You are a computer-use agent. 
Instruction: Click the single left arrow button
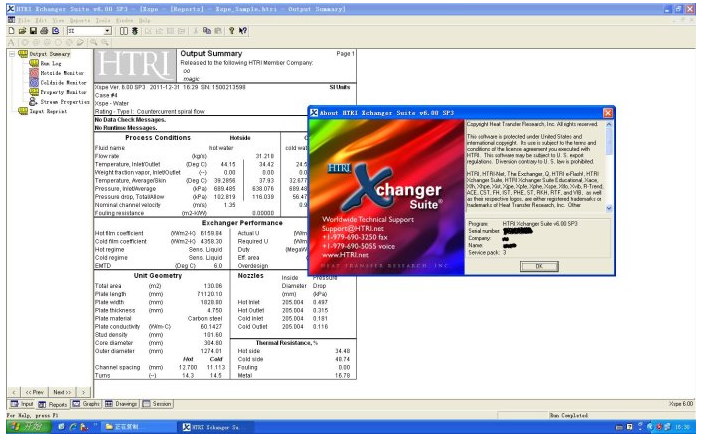click(x=14, y=392)
